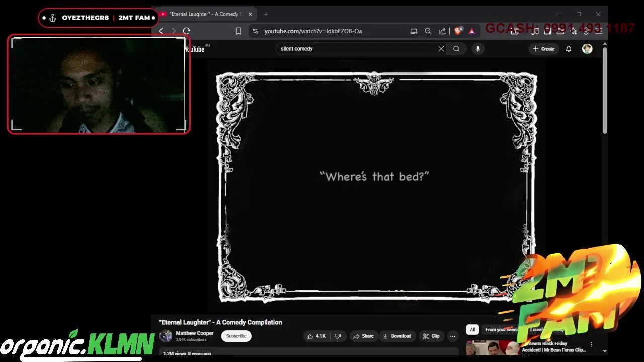This screenshot has width=644, height=362.
Task: Start voice search with the microphone icon
Action: pos(478,49)
